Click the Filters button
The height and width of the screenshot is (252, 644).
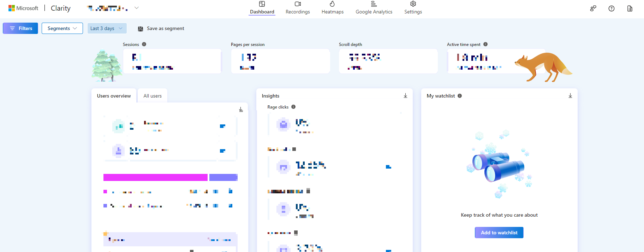(x=20, y=28)
